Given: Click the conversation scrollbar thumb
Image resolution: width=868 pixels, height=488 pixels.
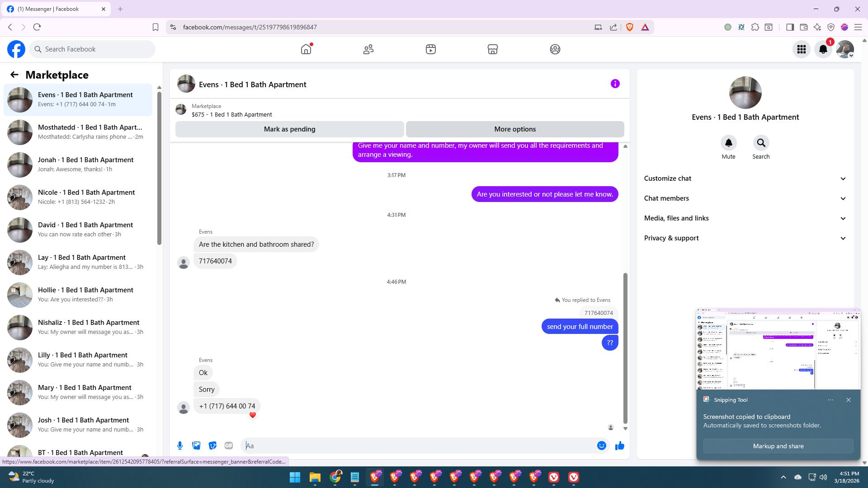Looking at the screenshot, I should 625,348.
